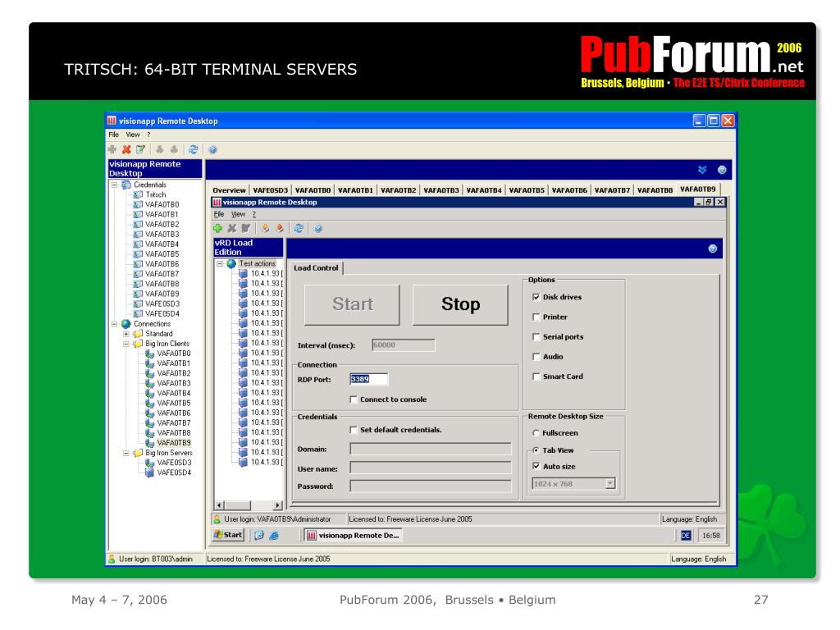Click the edit properties icon in outer toolbar
Image resolution: width=840 pixels, height=630 pixels.
[140, 150]
